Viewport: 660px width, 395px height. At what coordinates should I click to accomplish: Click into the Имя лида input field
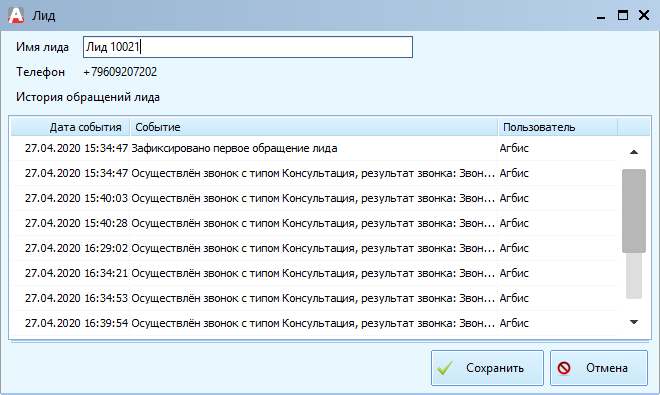(248, 47)
